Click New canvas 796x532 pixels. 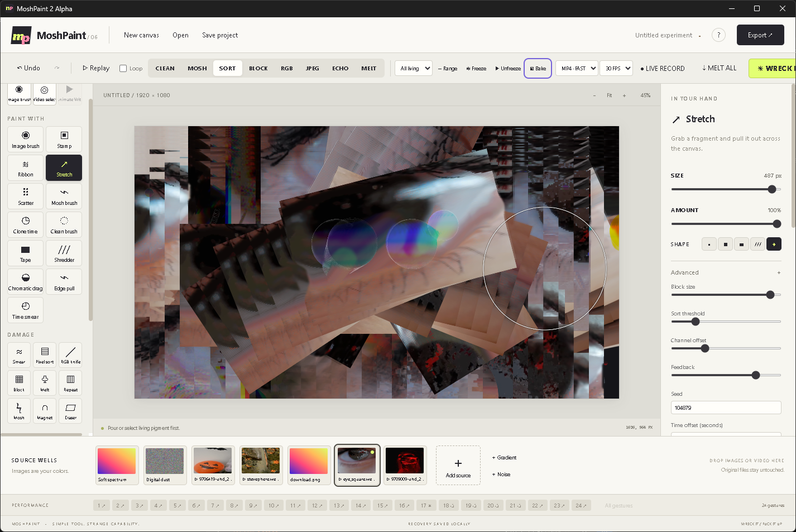(141, 35)
